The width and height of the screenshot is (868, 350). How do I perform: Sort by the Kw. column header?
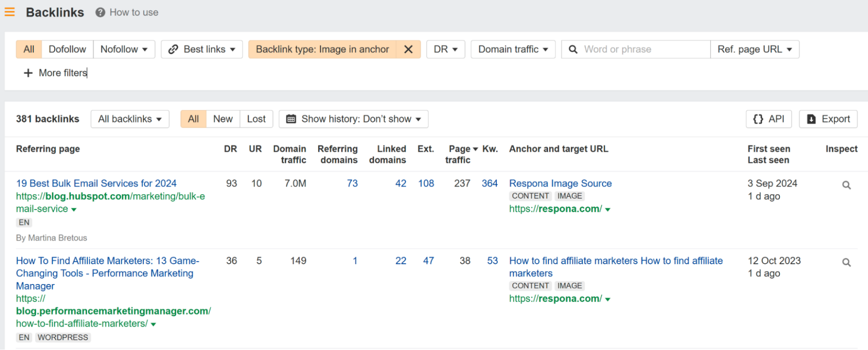(490, 149)
